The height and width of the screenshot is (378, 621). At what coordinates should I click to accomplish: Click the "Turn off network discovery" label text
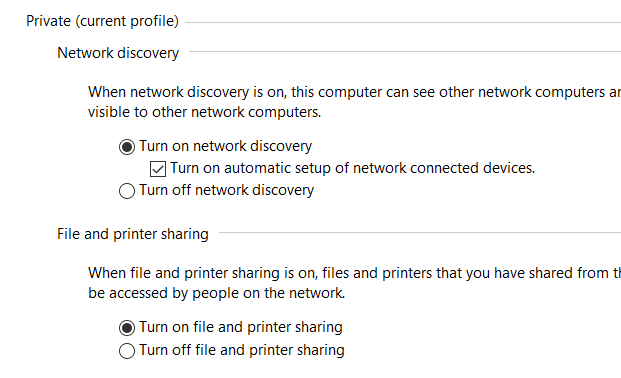point(227,190)
